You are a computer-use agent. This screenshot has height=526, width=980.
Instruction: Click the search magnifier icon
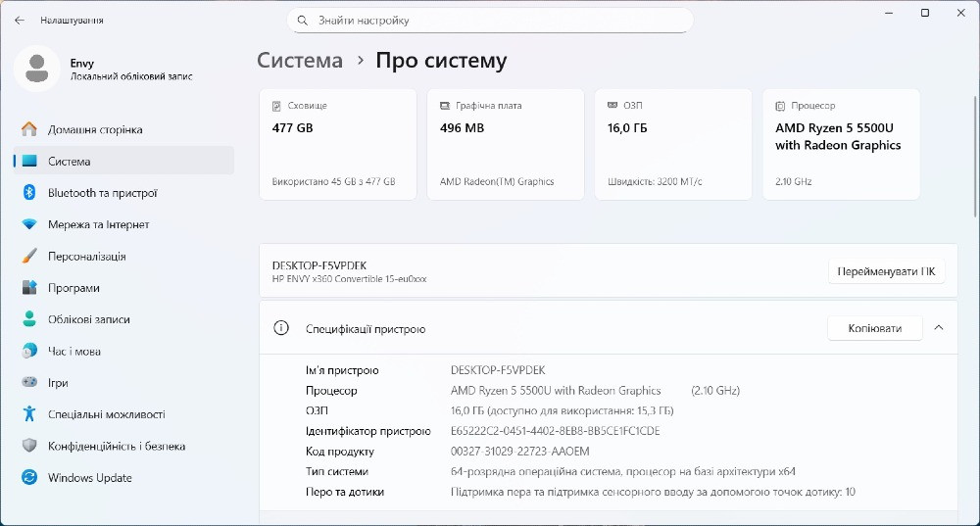[x=303, y=21]
